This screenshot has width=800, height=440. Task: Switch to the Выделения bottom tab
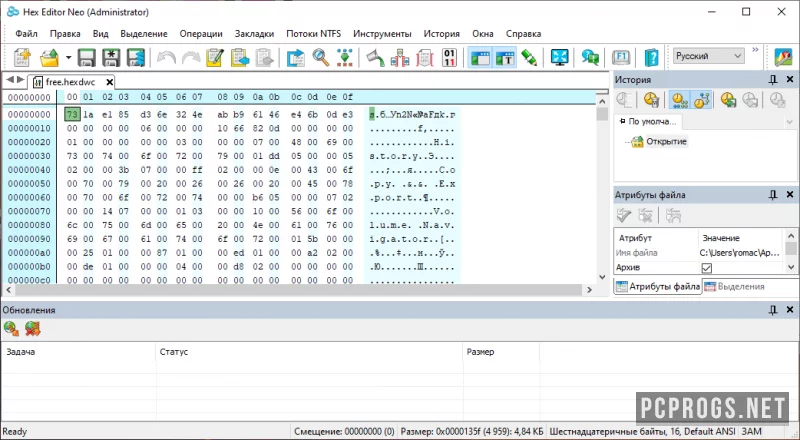[735, 287]
